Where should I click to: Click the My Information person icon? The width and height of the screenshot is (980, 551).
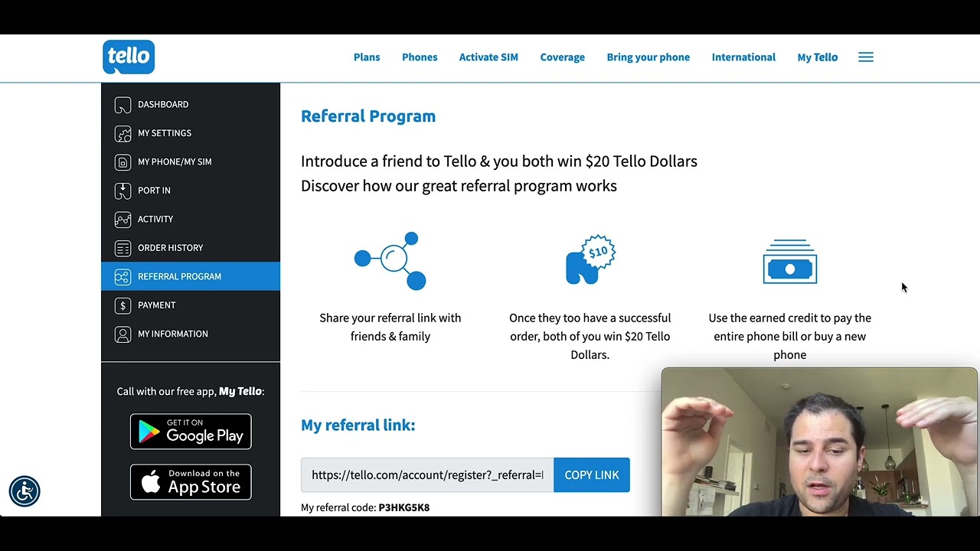[122, 334]
